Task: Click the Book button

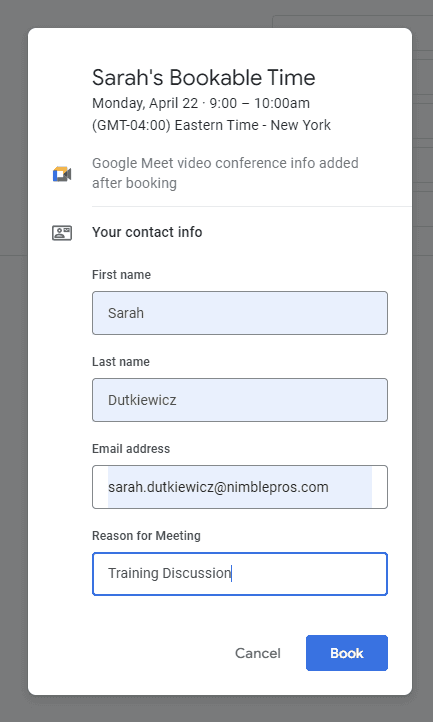Action: click(x=347, y=653)
